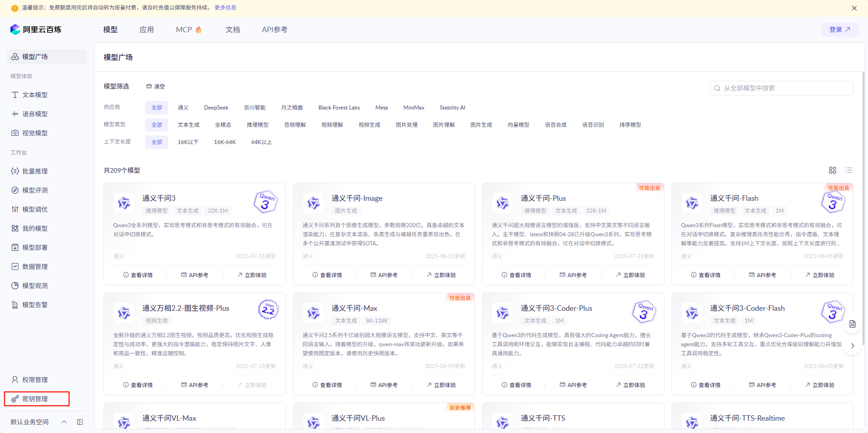
Task: Open 通义千问VL-Max model title
Action: 169,418
